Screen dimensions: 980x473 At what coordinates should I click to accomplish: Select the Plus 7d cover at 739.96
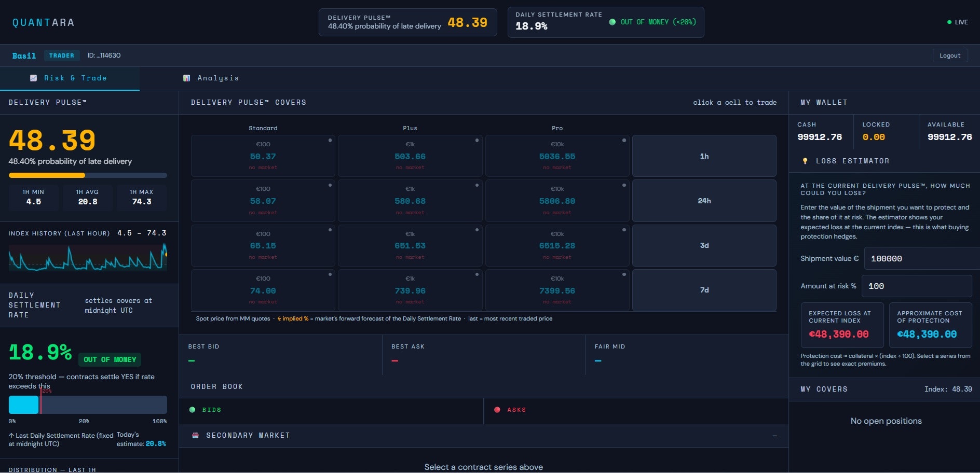coord(410,290)
